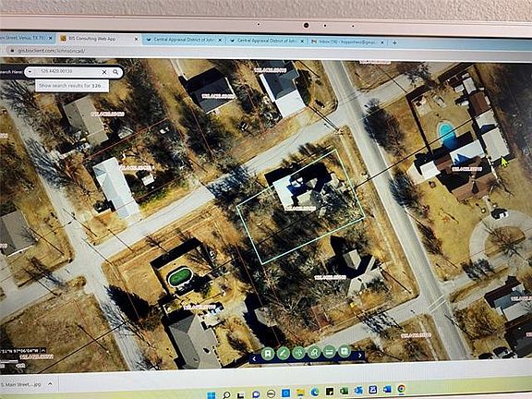
Task: Open the blue square app before File Explorer
Action: [x=285, y=393]
